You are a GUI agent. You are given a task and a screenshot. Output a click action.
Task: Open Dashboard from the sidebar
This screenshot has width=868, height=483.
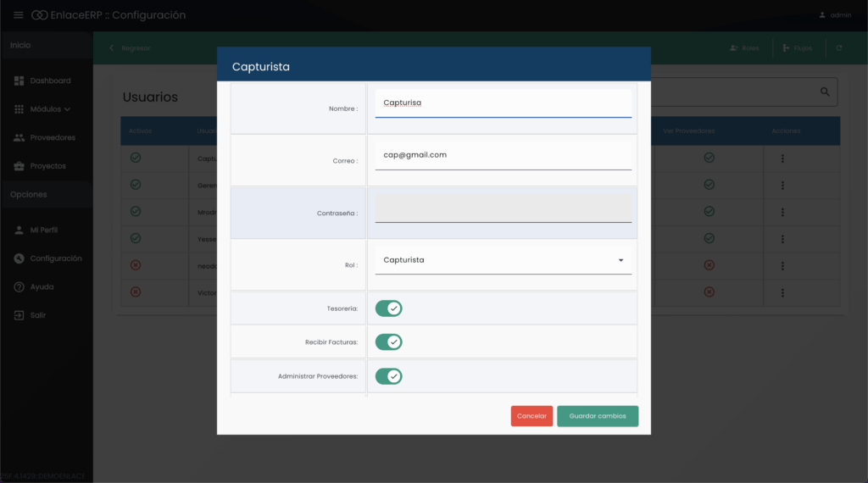pyautogui.click(x=50, y=80)
